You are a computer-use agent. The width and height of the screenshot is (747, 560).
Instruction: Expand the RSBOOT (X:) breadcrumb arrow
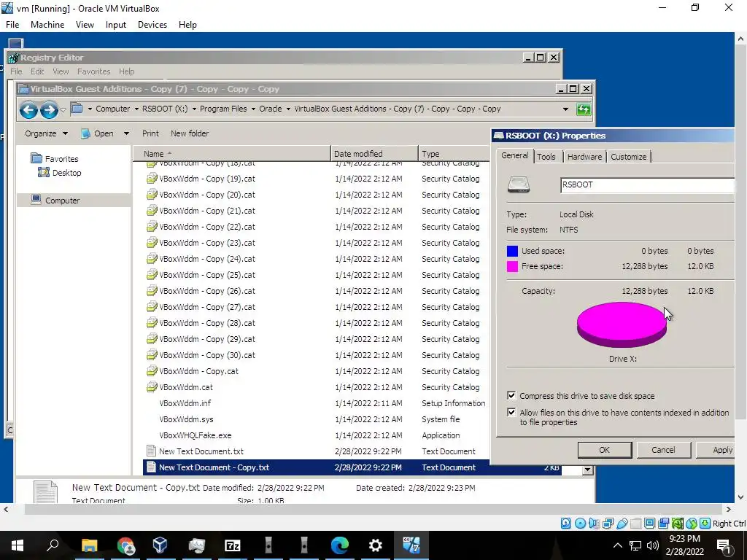click(x=194, y=109)
